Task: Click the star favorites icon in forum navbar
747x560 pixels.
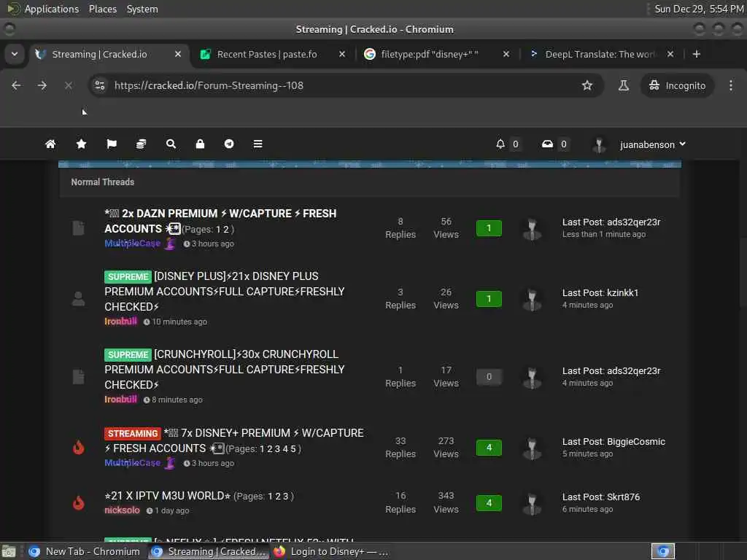Action: tap(81, 144)
